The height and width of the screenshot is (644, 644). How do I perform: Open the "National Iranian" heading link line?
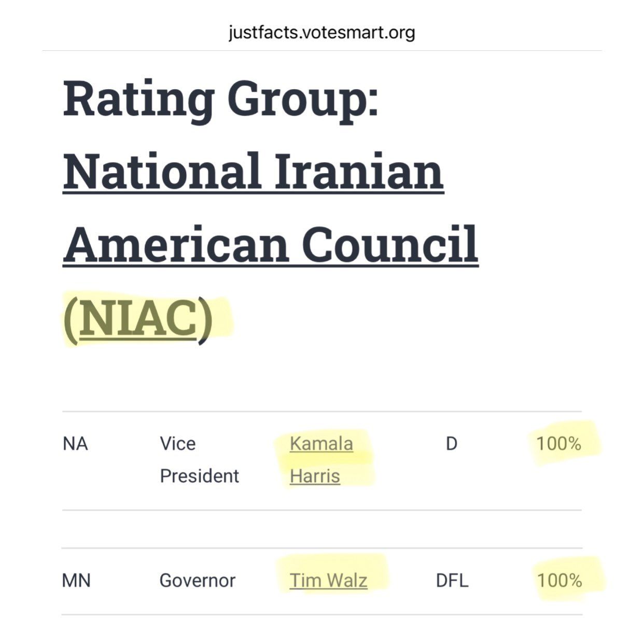253,171
